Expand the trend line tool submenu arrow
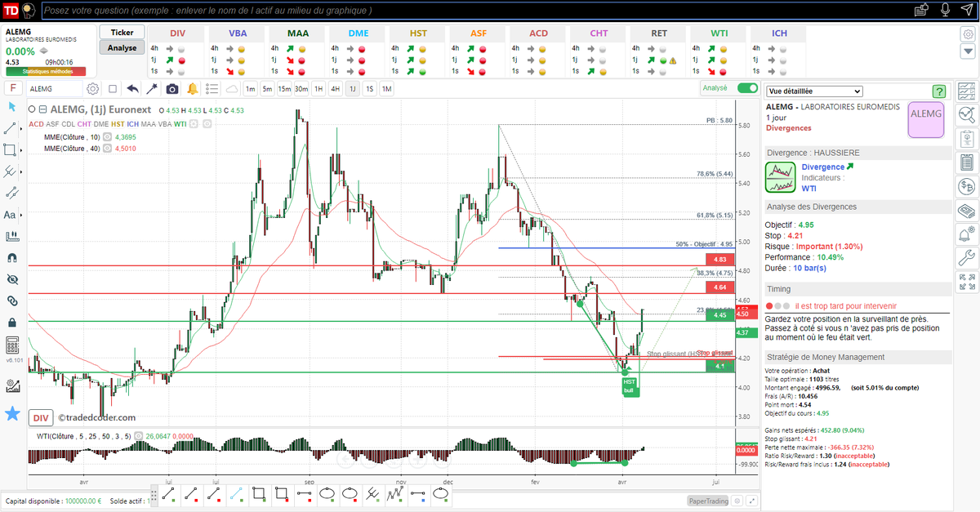The image size is (980, 512). pyautogui.click(x=21, y=128)
